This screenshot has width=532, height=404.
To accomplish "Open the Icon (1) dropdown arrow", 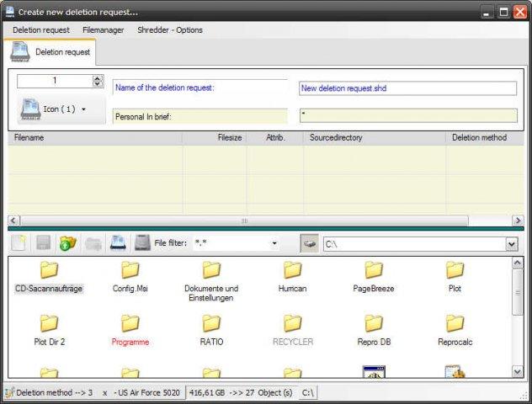I will click(83, 109).
